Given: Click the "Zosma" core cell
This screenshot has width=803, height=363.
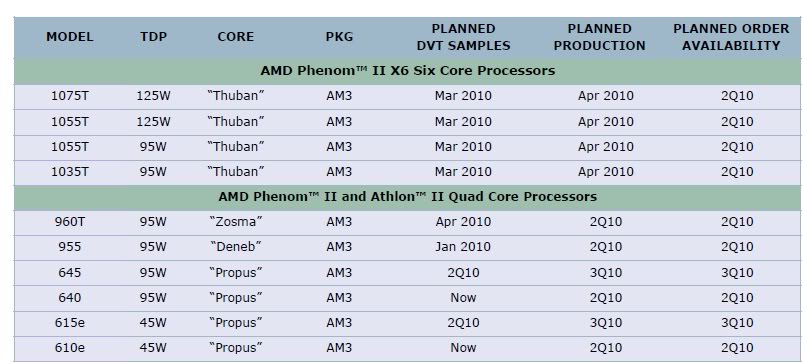Looking at the screenshot, I should click(x=236, y=222).
